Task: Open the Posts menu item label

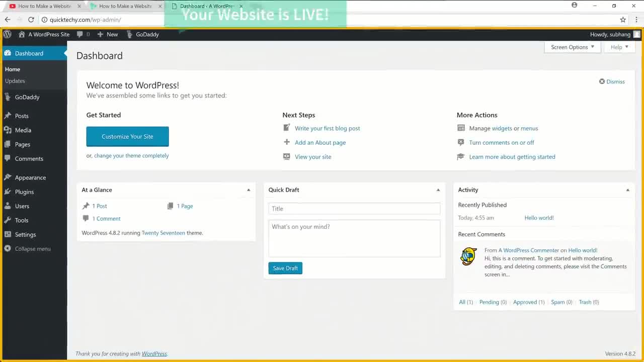Action: point(22,116)
